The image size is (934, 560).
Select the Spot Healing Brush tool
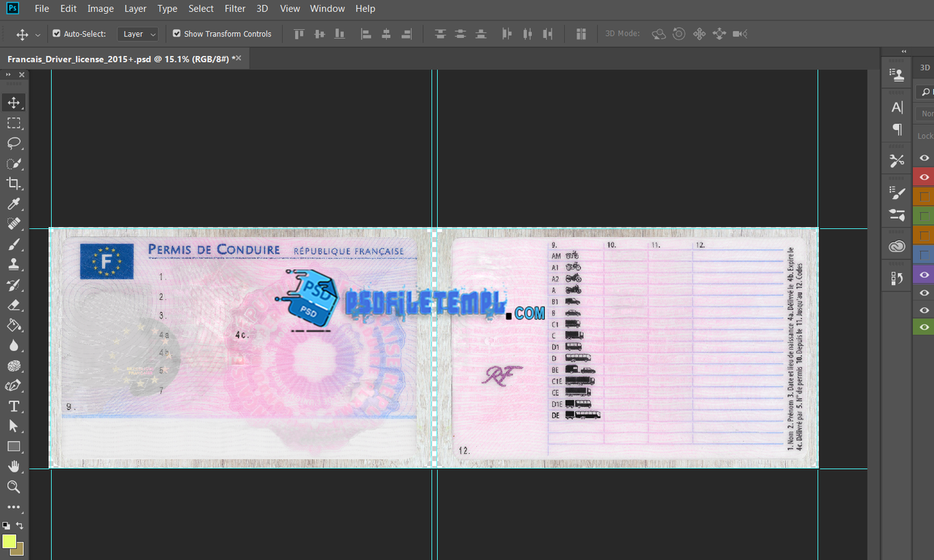coord(14,224)
